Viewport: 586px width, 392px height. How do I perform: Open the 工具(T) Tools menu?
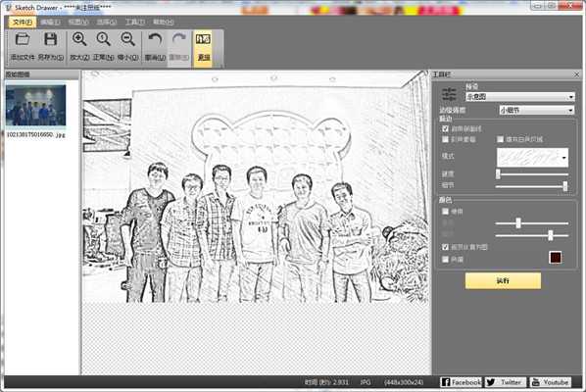(x=135, y=22)
